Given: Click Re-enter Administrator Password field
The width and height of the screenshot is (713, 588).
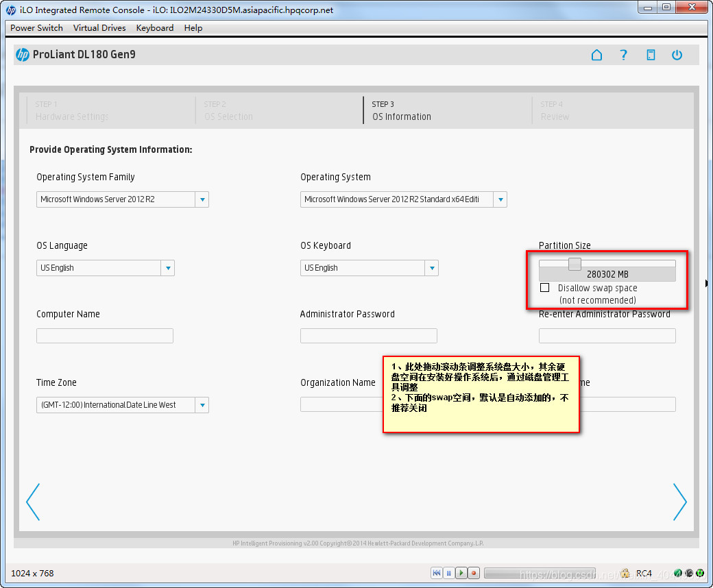Looking at the screenshot, I should click(x=607, y=336).
